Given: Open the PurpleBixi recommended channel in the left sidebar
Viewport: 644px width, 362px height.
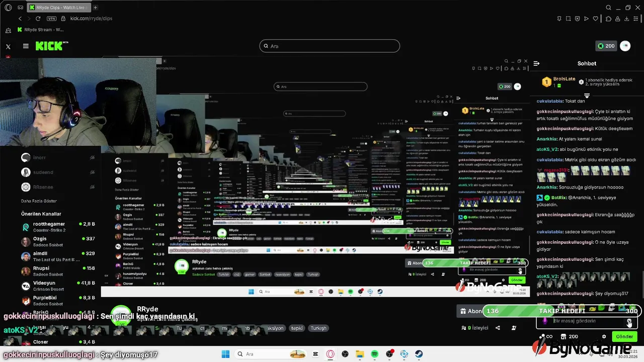Looking at the screenshot, I should 58,301.
